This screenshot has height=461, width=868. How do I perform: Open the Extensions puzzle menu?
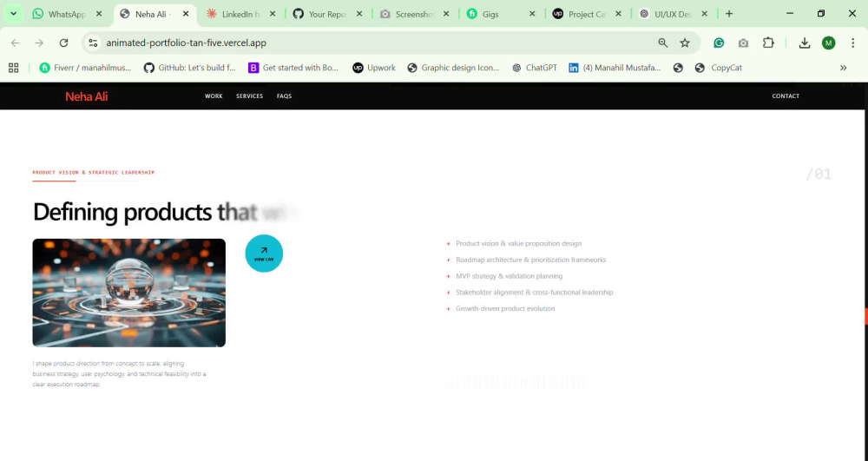(768, 43)
